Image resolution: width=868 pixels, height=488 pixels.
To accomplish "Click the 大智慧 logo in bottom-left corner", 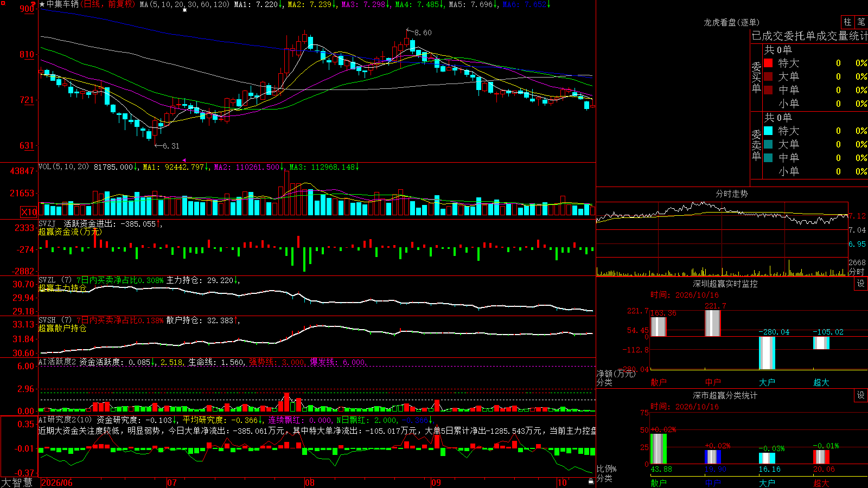I will [17, 483].
